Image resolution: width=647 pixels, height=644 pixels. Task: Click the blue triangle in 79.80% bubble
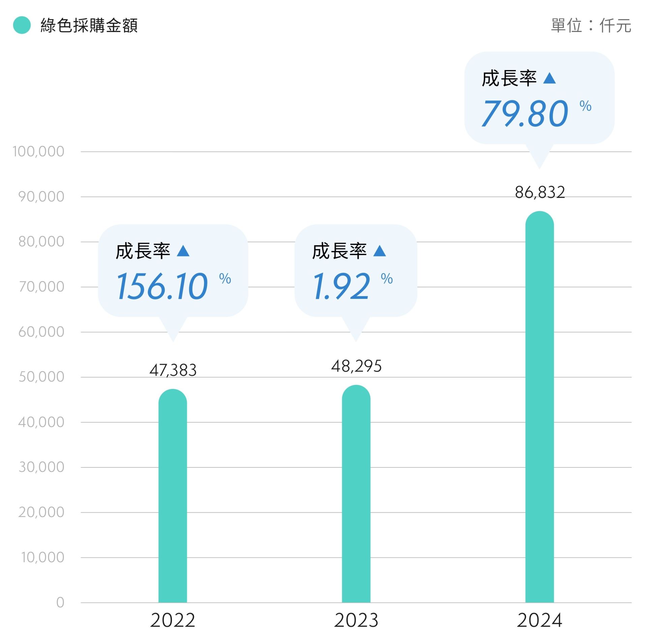pos(549,78)
